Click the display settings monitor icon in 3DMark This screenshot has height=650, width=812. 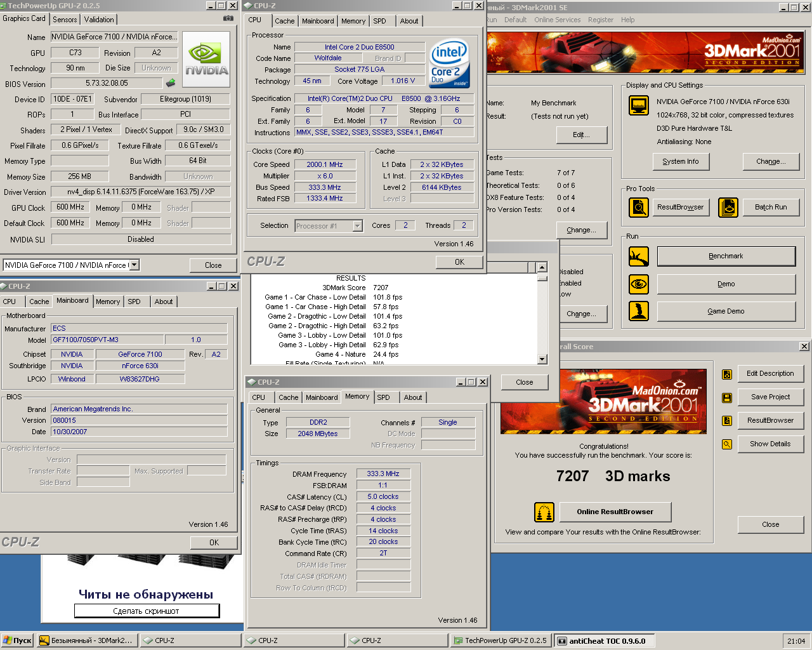639,105
